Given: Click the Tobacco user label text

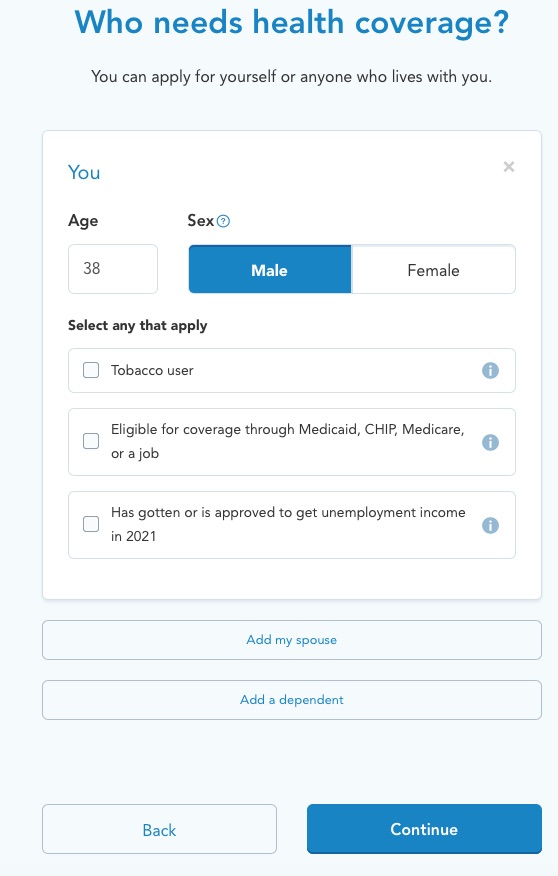Looking at the screenshot, I should click(152, 370).
